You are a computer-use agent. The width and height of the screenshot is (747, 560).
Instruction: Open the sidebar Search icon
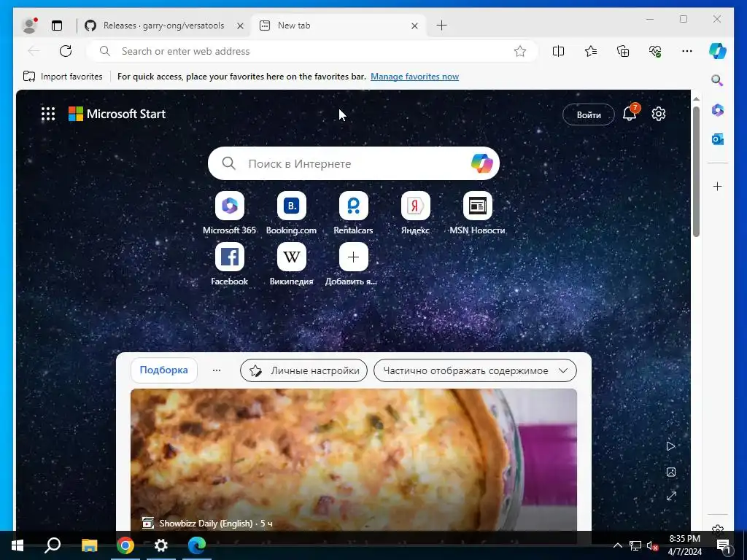pos(718,80)
